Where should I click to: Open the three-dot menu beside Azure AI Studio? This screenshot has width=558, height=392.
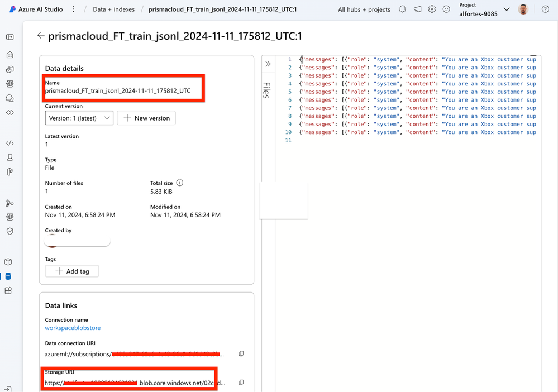pyautogui.click(x=74, y=9)
